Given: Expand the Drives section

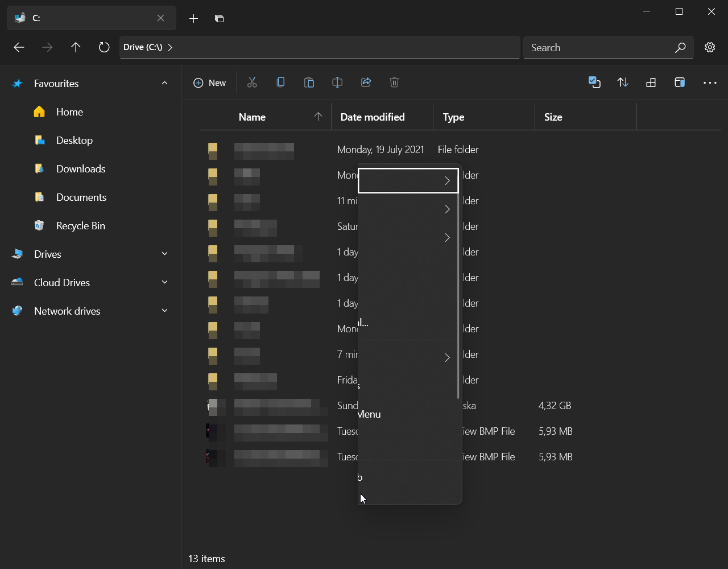Looking at the screenshot, I should [x=164, y=254].
